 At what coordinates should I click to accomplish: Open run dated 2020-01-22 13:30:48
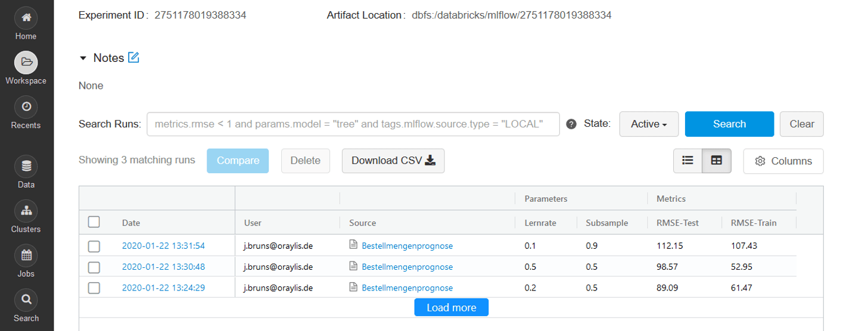coord(163,267)
